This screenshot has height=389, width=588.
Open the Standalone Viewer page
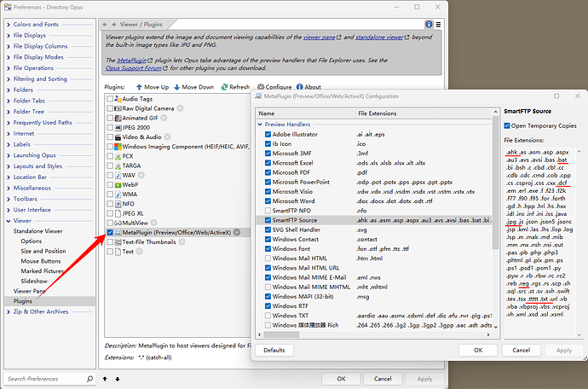pos(37,231)
